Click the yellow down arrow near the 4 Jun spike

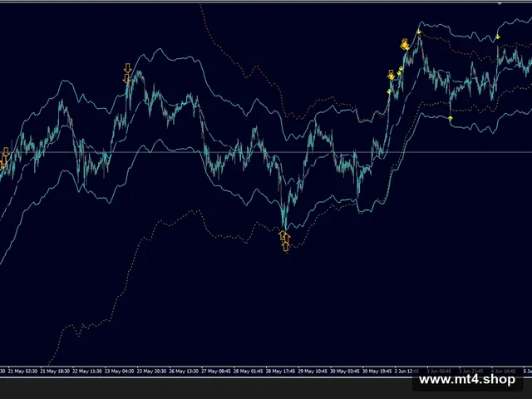click(x=498, y=37)
